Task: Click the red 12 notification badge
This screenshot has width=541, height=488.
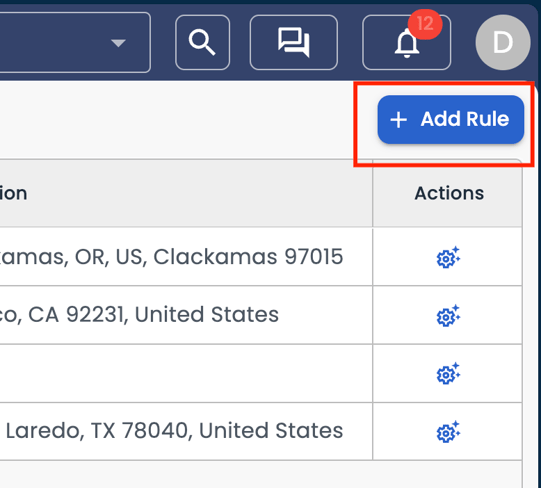Action: (425, 24)
